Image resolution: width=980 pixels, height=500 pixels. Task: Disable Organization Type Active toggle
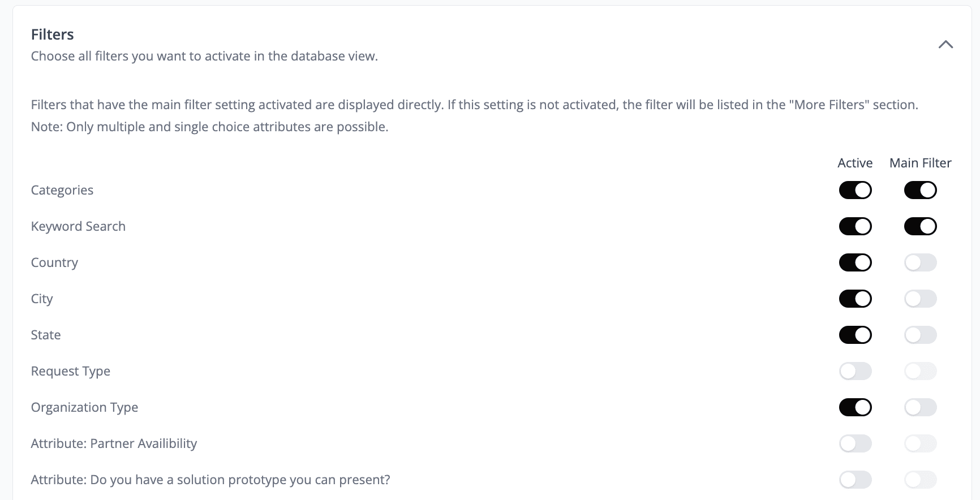(x=855, y=407)
